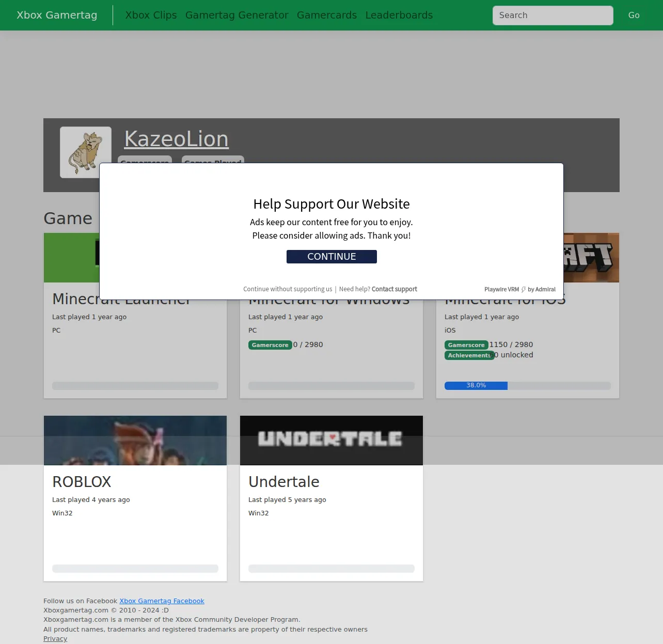Image resolution: width=663 pixels, height=644 pixels.
Task: Open the by Admiral link
Action: (542, 290)
